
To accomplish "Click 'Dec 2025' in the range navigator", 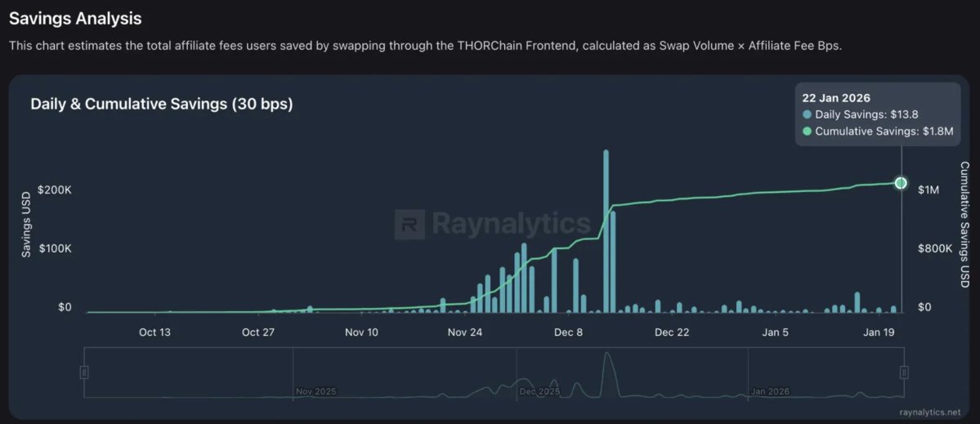I will pos(540,391).
